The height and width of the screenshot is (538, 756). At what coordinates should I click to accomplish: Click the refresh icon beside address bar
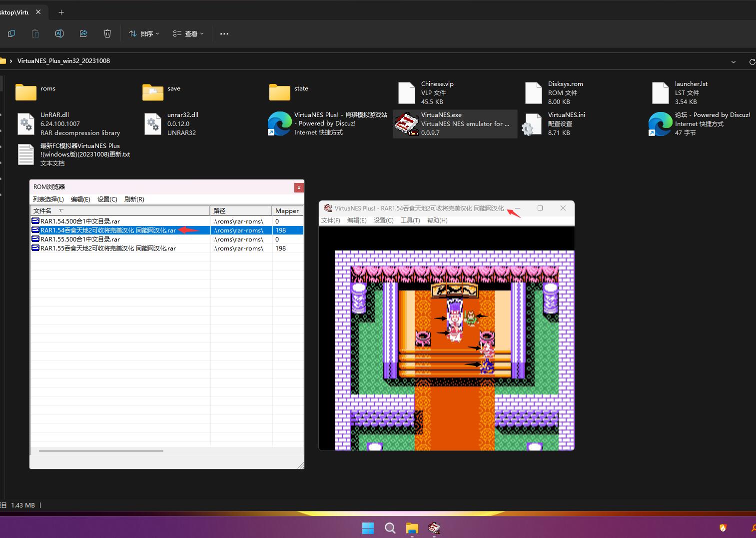click(x=752, y=61)
